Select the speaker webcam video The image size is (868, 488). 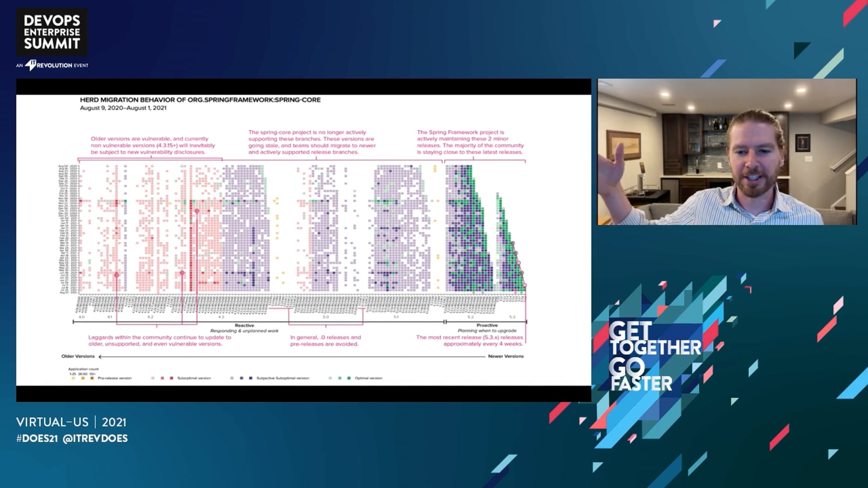[727, 152]
